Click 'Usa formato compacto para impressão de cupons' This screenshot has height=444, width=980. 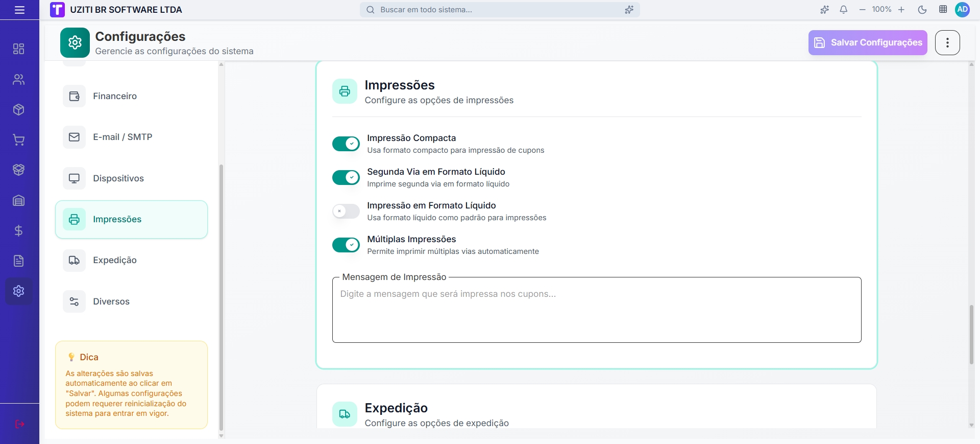click(456, 150)
